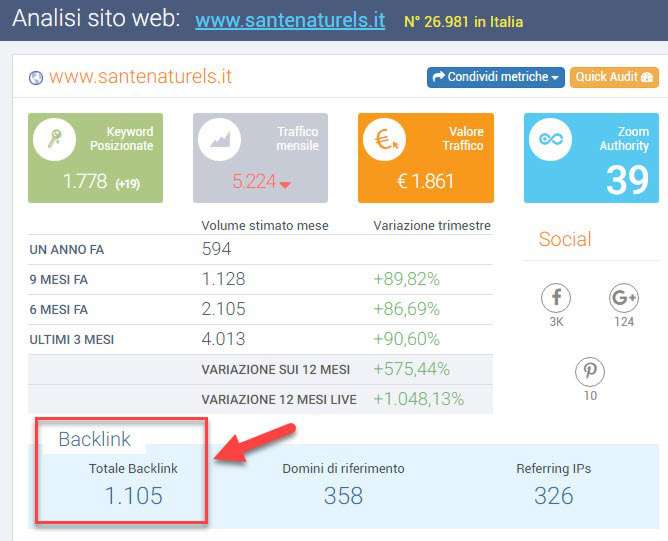Click the N° 26.981 in Italia ranking
The width and height of the screenshot is (668, 541).
pos(464,22)
